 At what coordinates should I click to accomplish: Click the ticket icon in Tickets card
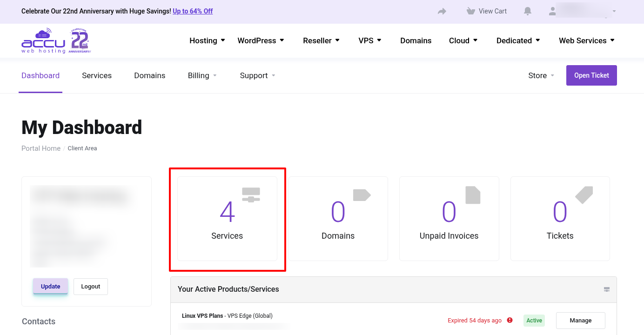point(584,195)
